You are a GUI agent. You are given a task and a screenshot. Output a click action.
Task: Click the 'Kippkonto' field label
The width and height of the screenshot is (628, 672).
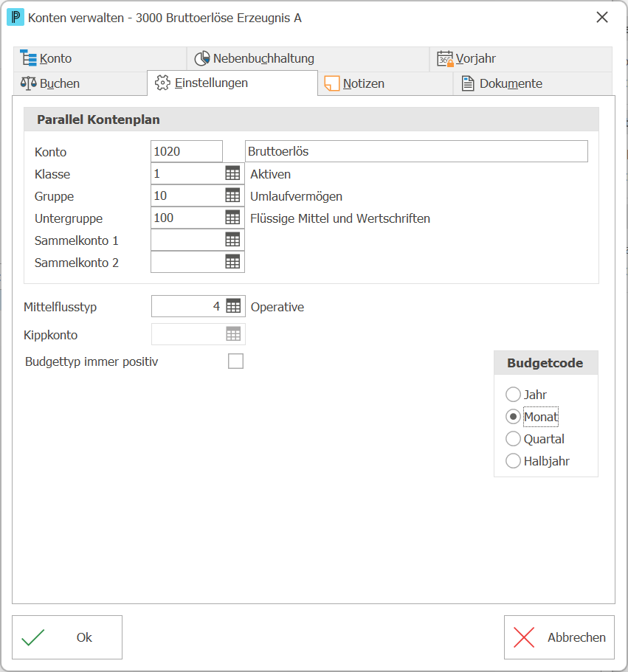[51, 335]
